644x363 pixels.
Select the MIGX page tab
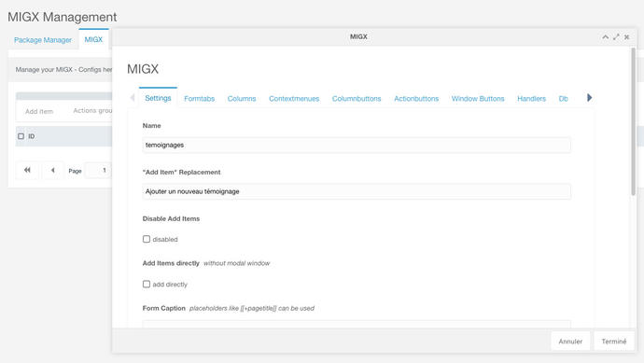tap(93, 39)
